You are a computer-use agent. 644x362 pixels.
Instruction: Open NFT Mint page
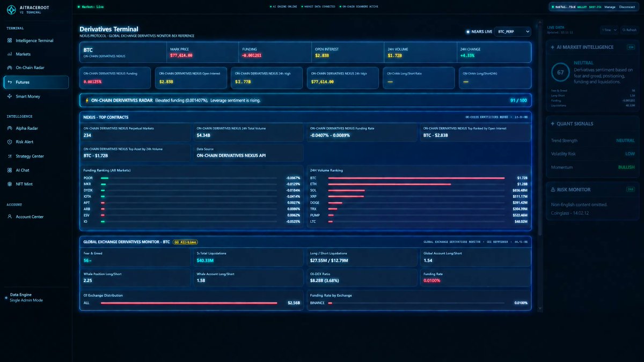[35, 184]
